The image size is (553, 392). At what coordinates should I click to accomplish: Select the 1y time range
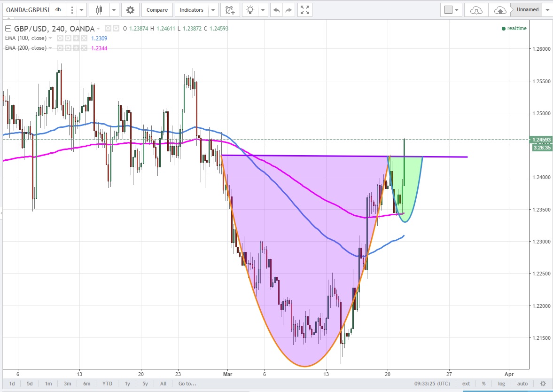(x=127, y=384)
